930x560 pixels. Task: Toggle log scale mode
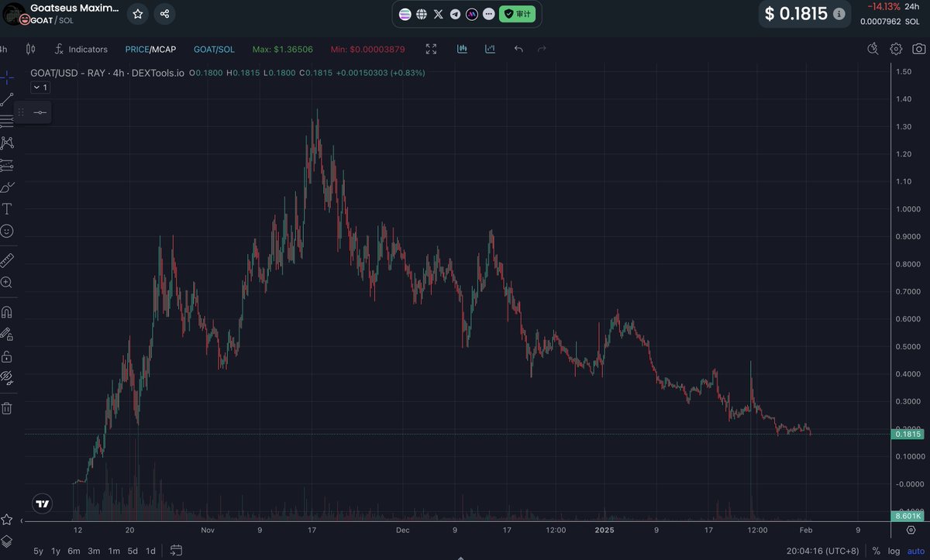click(x=894, y=551)
